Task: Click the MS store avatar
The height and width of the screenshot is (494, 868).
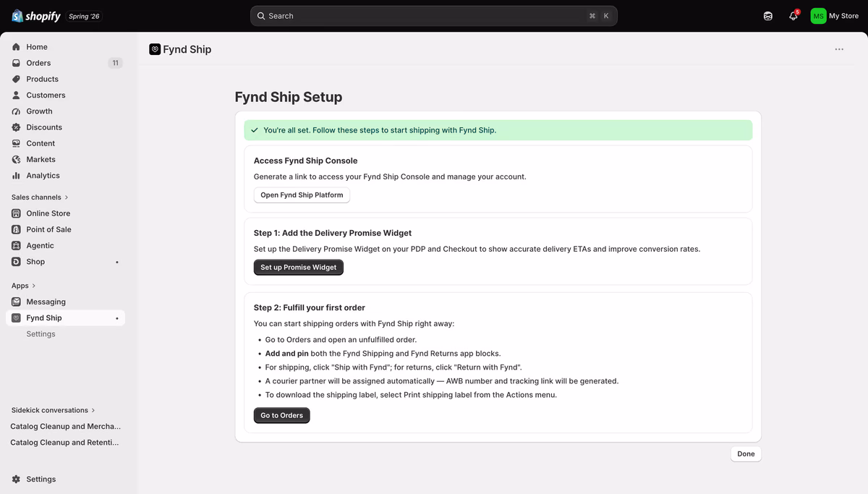Action: (818, 16)
